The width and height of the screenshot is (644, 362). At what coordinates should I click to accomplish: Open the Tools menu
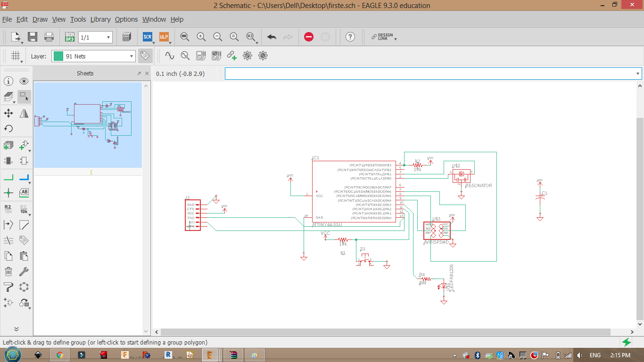pyautogui.click(x=78, y=19)
